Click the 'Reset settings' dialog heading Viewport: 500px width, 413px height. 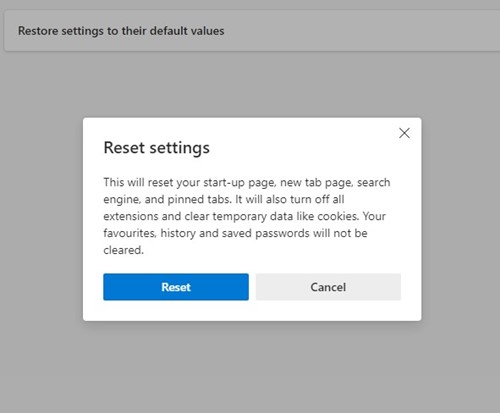[157, 148]
